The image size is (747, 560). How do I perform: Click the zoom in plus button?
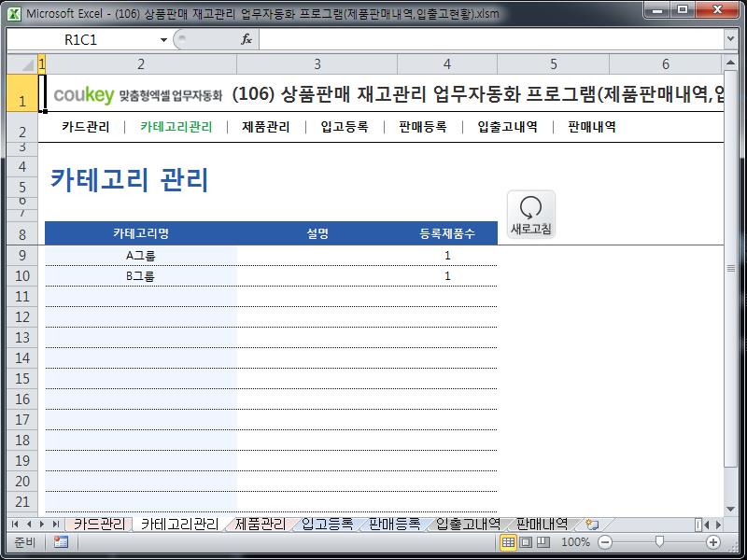(712, 542)
